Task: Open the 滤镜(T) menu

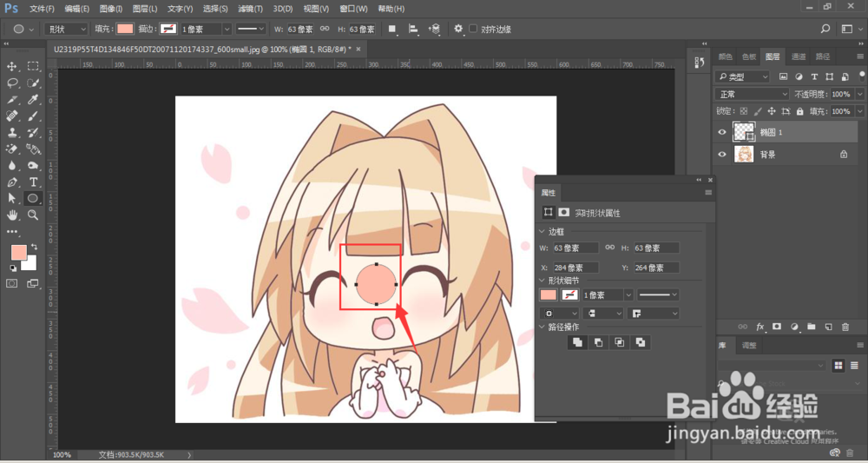Action: [x=251, y=9]
